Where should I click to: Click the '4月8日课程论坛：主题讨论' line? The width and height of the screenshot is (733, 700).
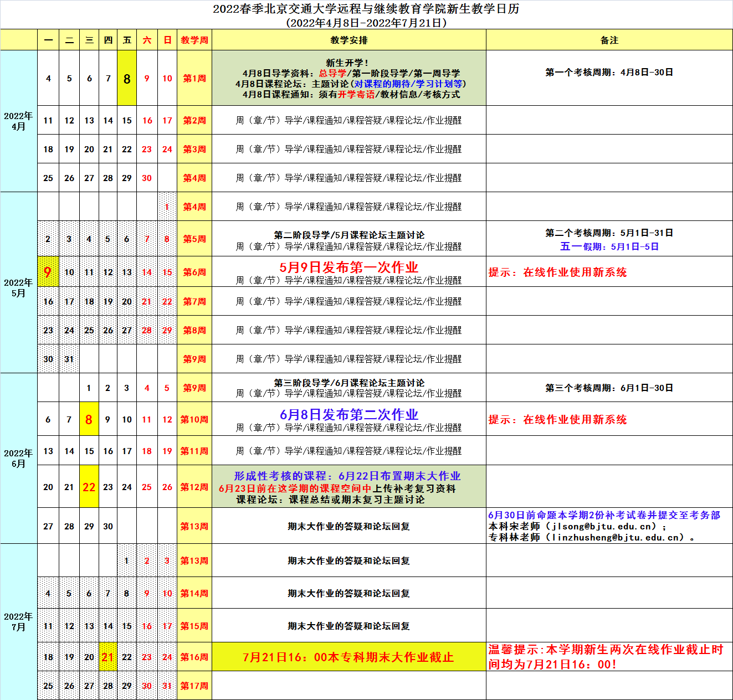(x=351, y=84)
